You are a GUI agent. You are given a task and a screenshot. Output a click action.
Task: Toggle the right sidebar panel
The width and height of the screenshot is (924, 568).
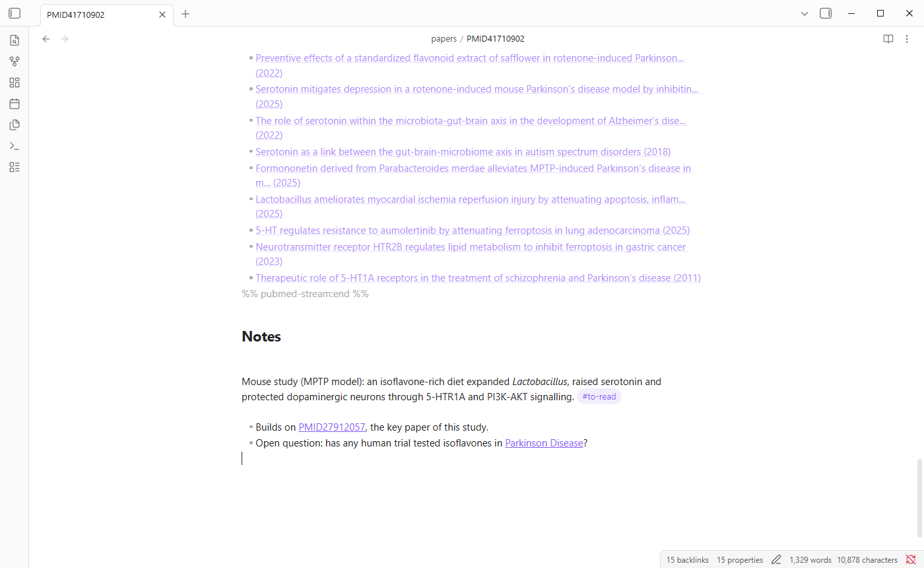click(826, 13)
